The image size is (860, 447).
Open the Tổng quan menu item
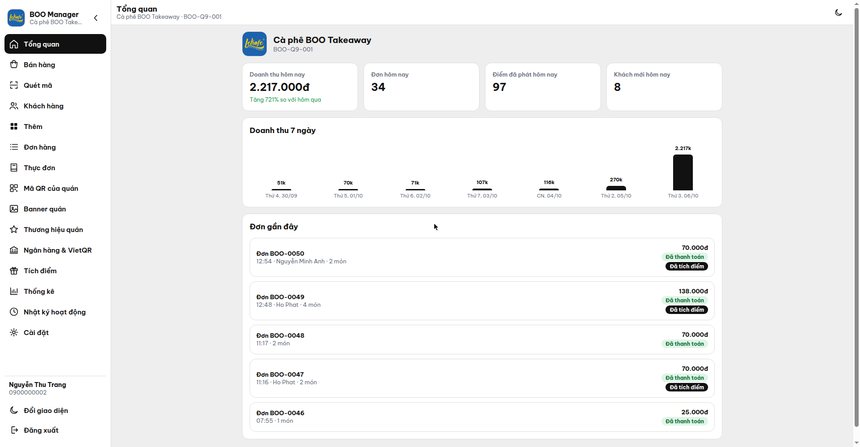[x=55, y=44]
